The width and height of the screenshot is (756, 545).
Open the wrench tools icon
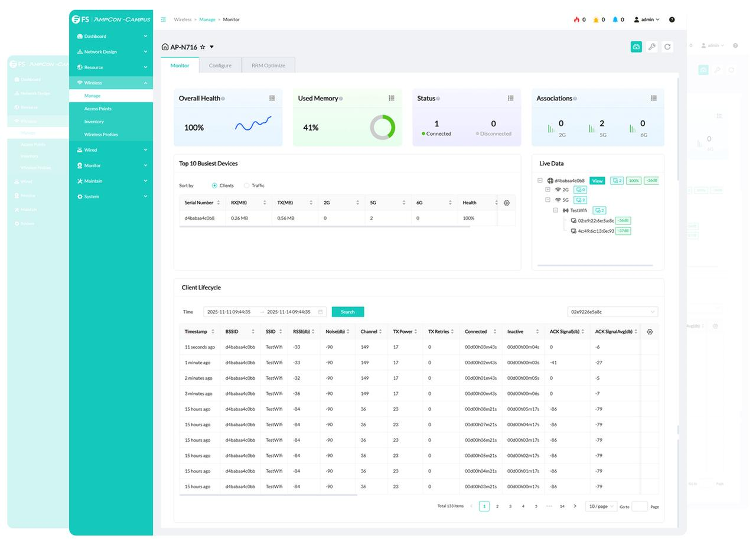pyautogui.click(x=652, y=47)
